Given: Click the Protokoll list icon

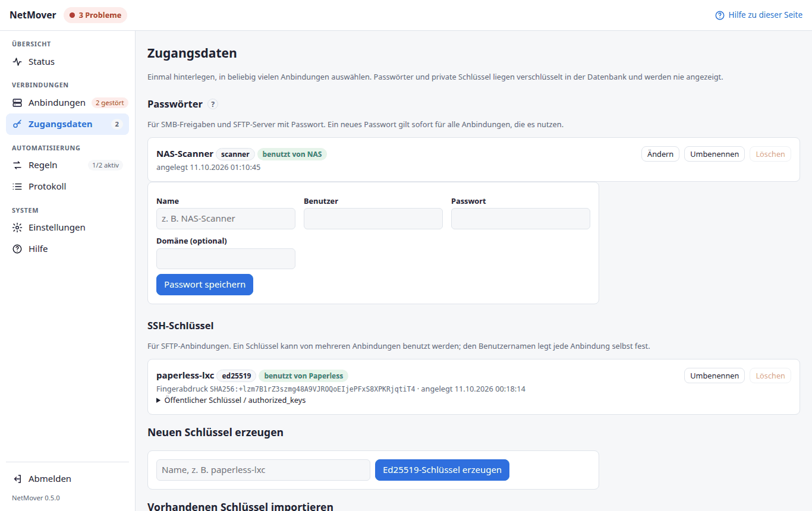Looking at the screenshot, I should click(17, 187).
